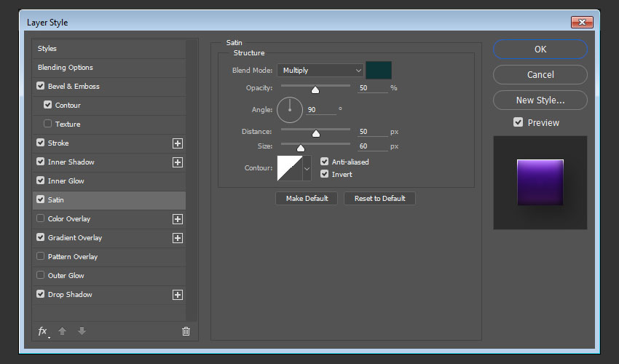Add another Gradient Overlay via plus icon
Image resolution: width=619 pixels, height=364 pixels.
(x=177, y=238)
